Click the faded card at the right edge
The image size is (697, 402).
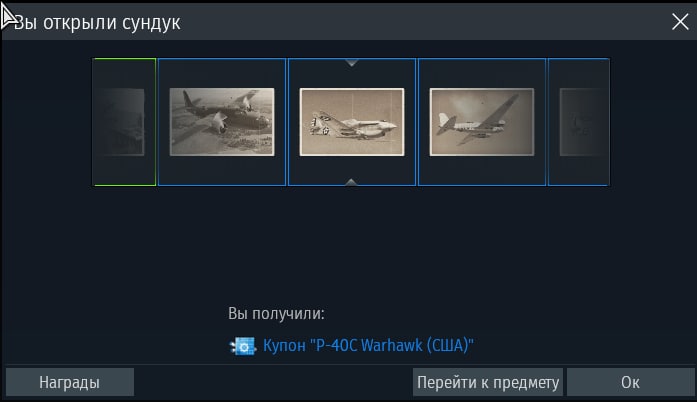[x=579, y=122]
